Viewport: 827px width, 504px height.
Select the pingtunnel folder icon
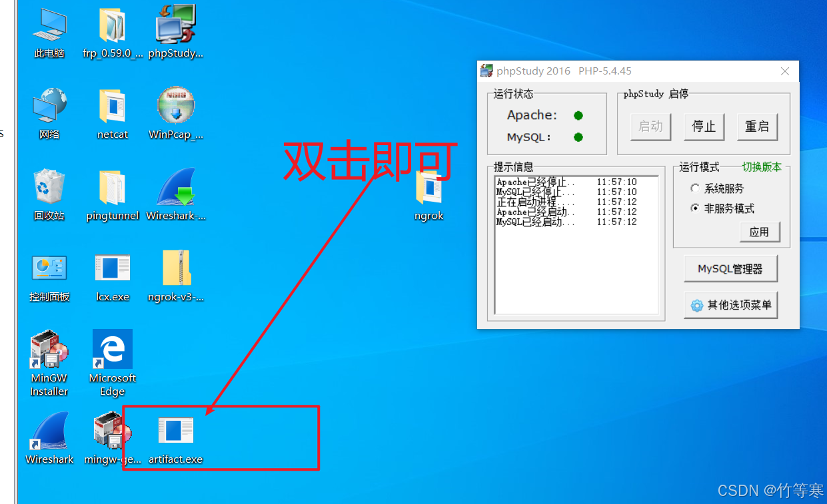point(112,189)
